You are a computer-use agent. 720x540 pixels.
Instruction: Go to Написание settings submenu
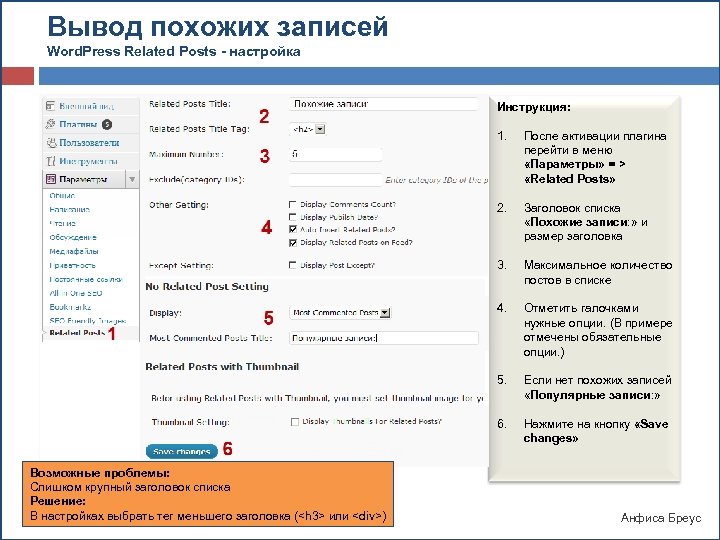[69, 209]
